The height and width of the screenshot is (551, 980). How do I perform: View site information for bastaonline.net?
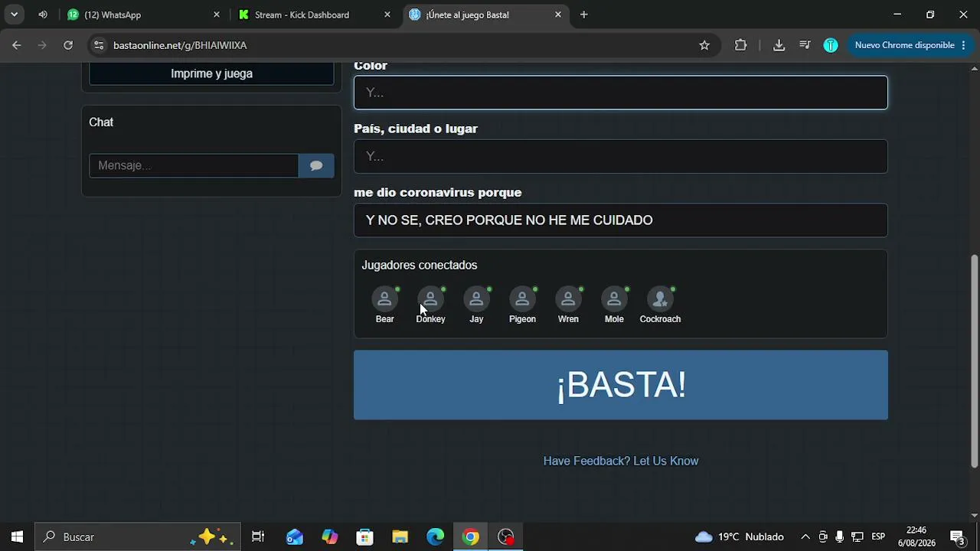[x=99, y=45]
